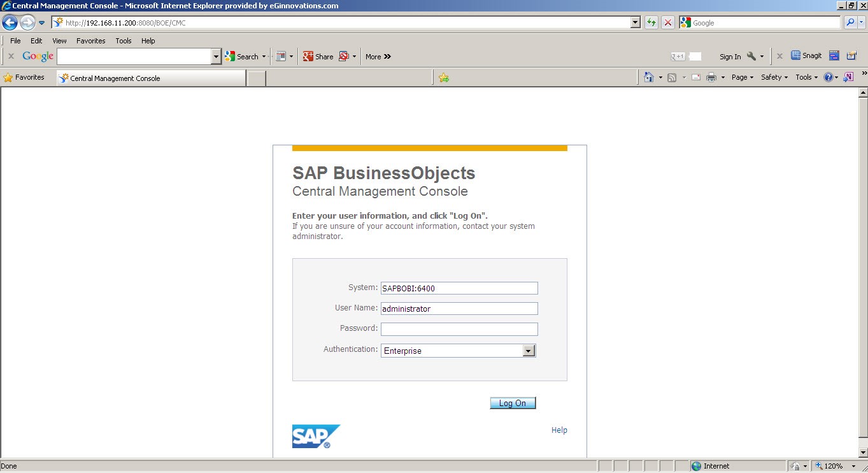The height and width of the screenshot is (473, 868).
Task: Click the OneNote send icon
Action: tap(848, 77)
